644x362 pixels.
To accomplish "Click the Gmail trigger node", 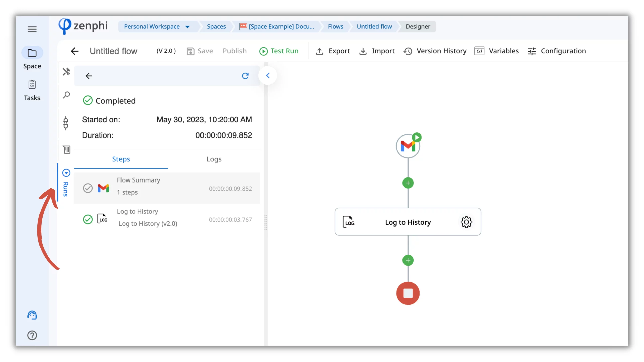I will point(408,146).
